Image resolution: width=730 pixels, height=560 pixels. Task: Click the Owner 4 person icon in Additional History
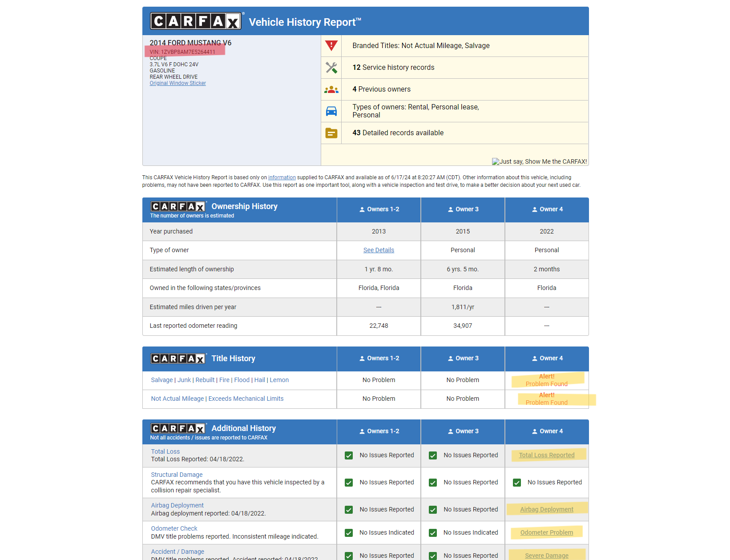tap(535, 431)
